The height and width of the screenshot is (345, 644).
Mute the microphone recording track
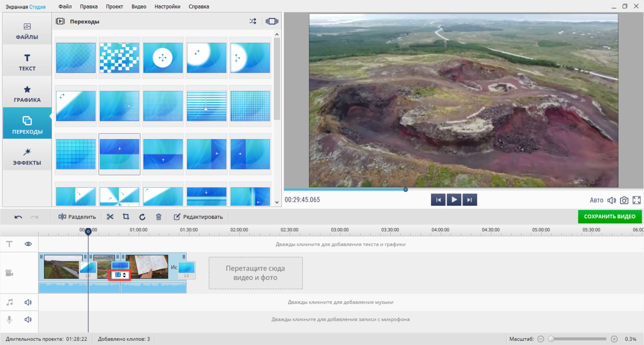(28, 320)
